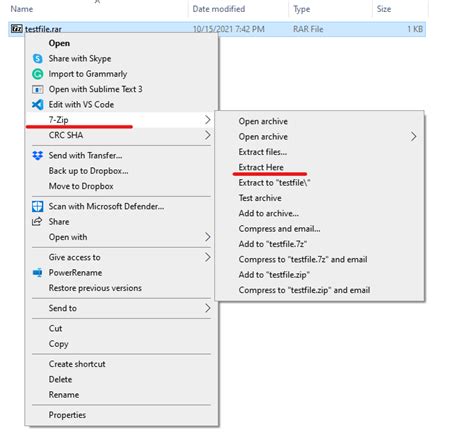474x436 pixels.
Task: Click the 7z file icon of testfile.rar
Action: [x=17, y=29]
